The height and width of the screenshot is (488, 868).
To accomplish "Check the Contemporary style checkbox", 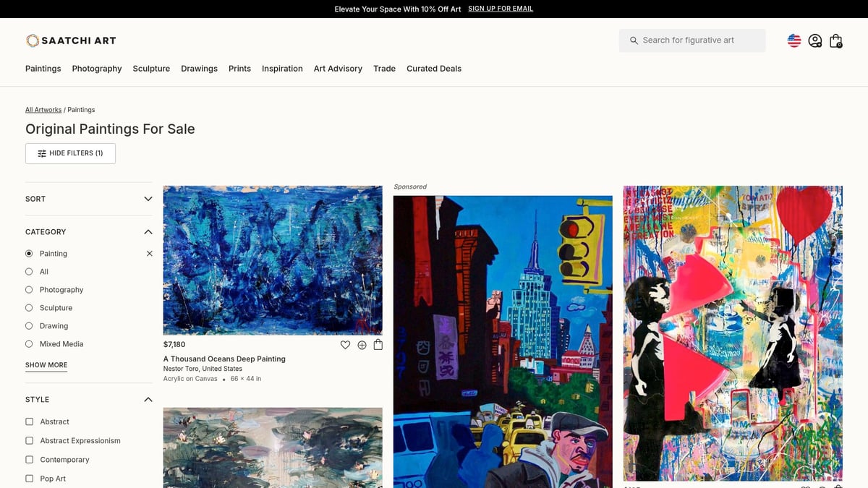I will click(x=30, y=460).
